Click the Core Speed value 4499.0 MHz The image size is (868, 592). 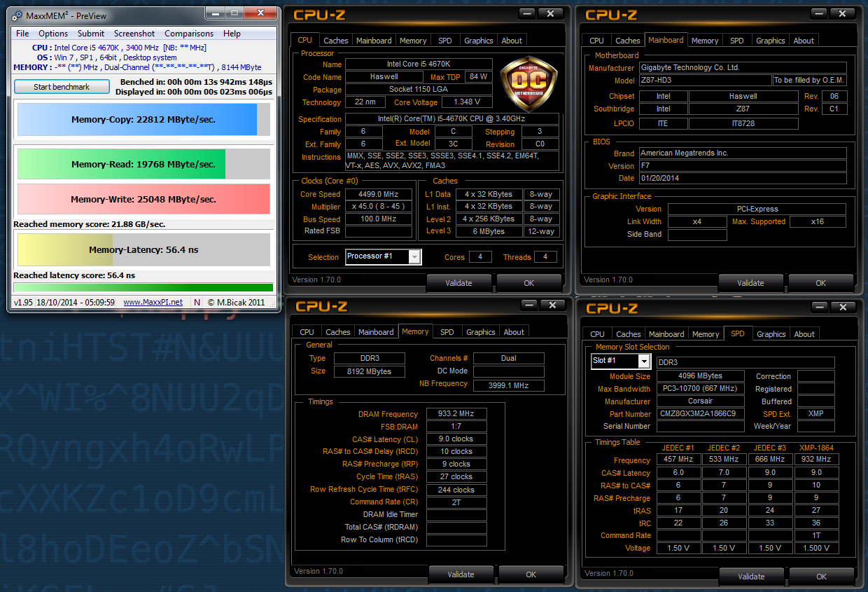(x=379, y=194)
